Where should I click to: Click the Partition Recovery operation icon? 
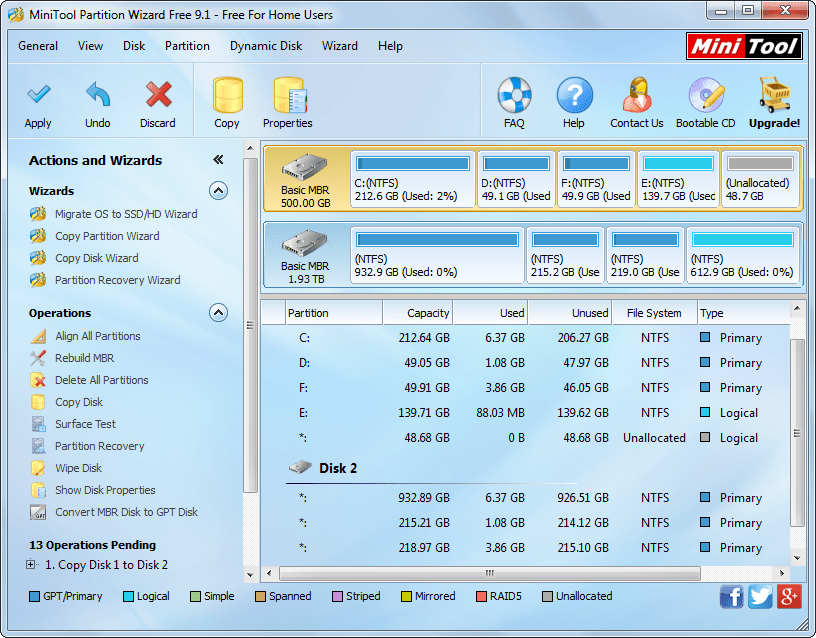38,446
